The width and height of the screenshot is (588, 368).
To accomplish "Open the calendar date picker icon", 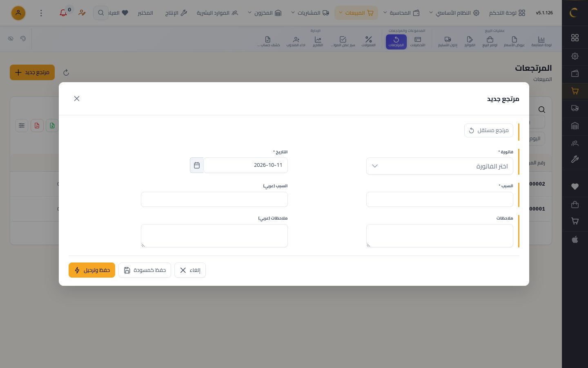I will point(197,165).
